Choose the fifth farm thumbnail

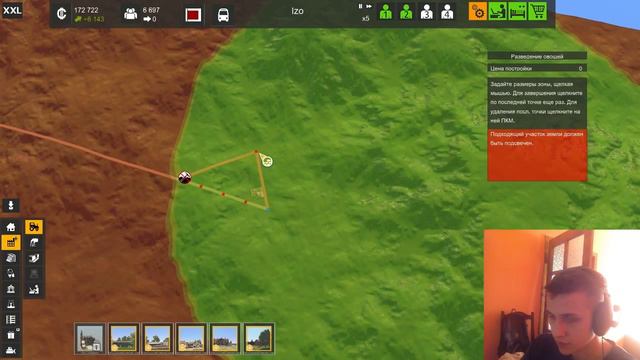tap(225, 338)
